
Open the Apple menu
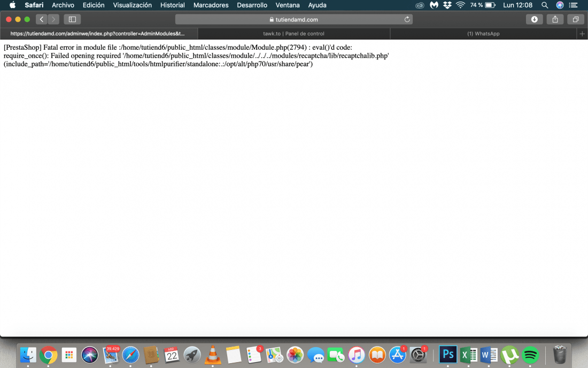click(x=12, y=5)
